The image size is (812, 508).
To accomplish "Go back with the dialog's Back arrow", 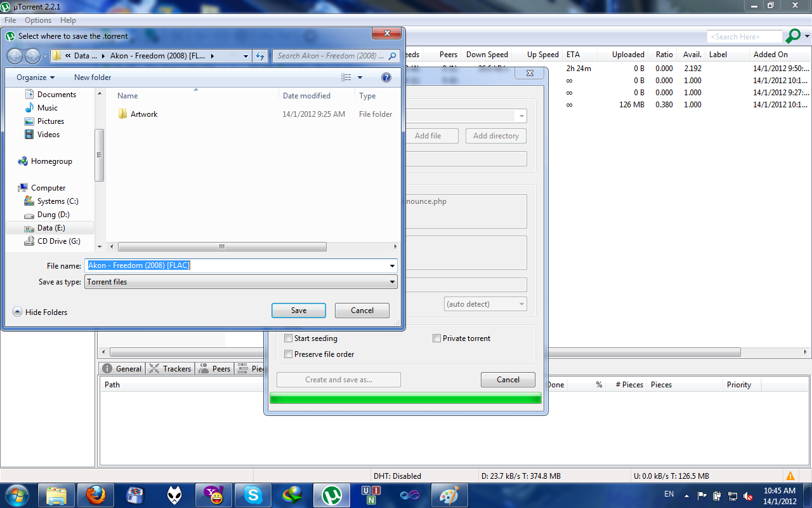I will point(15,56).
